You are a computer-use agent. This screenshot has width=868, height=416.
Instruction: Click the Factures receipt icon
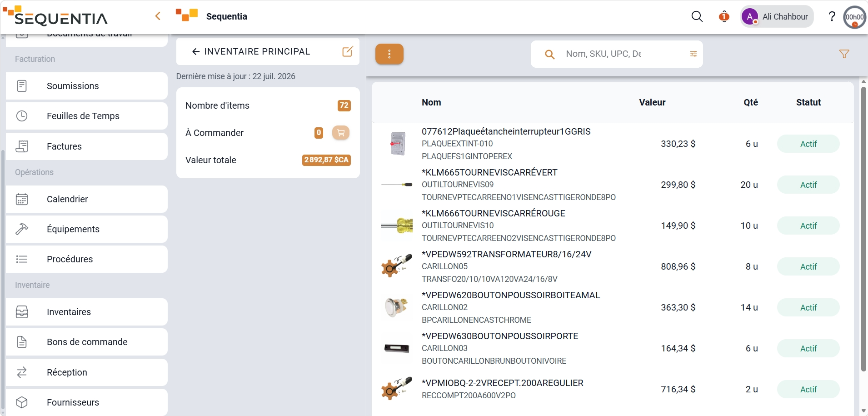pyautogui.click(x=22, y=146)
